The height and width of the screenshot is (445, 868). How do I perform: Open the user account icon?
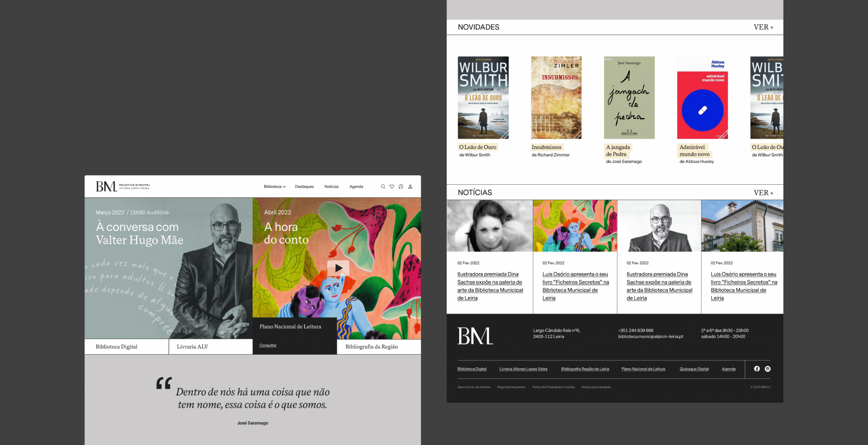[410, 187]
